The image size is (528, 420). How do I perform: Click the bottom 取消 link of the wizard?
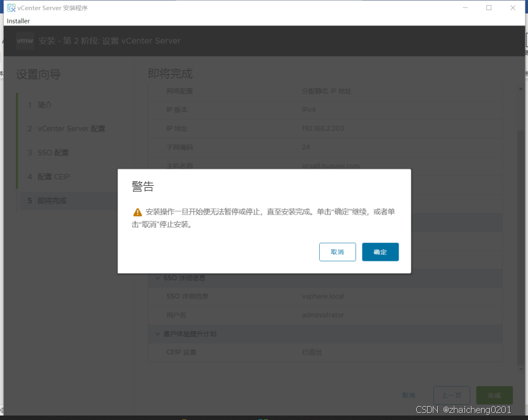point(409,395)
